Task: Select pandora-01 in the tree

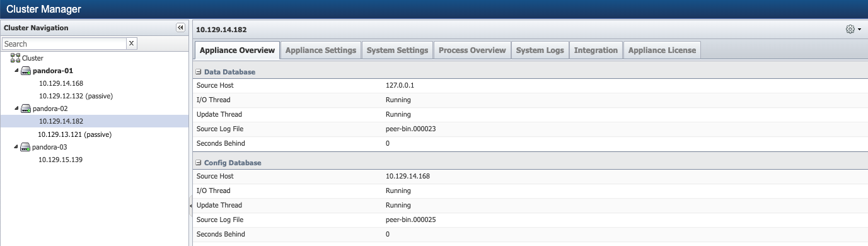Action: pyautogui.click(x=52, y=71)
